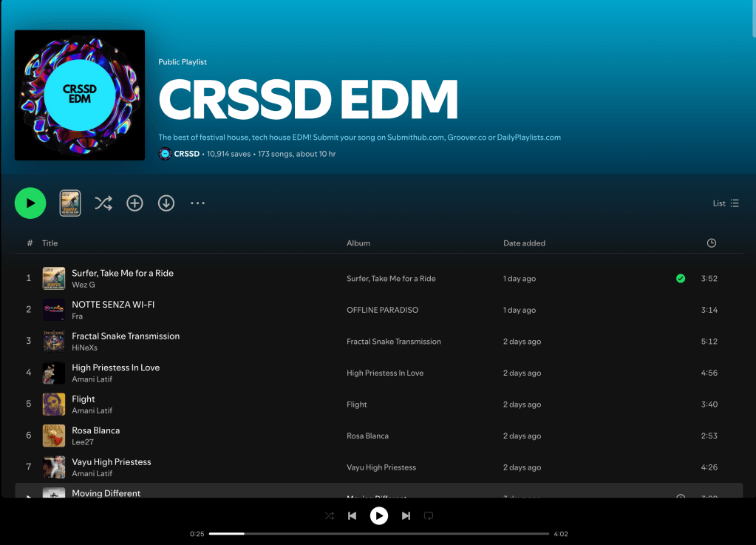Open album Fractal Snake Transmission in Album column
Image resolution: width=756 pixels, height=545 pixels.
(x=394, y=342)
